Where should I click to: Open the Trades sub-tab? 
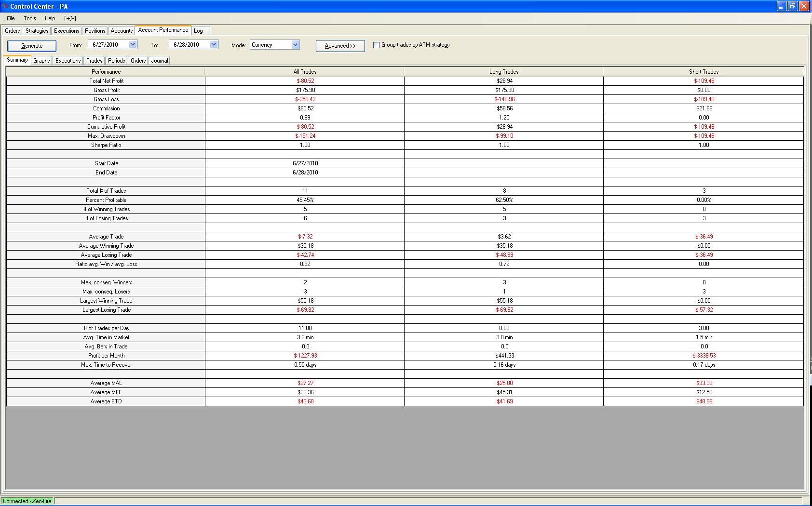pos(95,61)
